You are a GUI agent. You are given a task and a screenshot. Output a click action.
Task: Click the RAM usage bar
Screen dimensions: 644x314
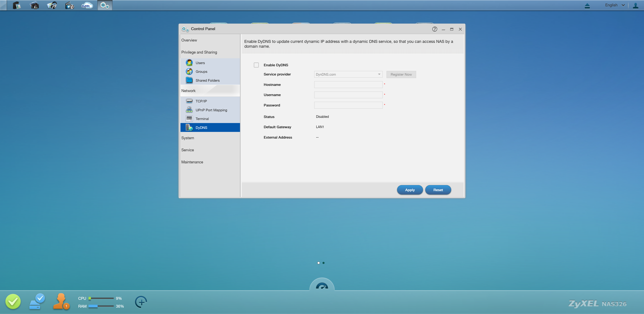coord(101,306)
